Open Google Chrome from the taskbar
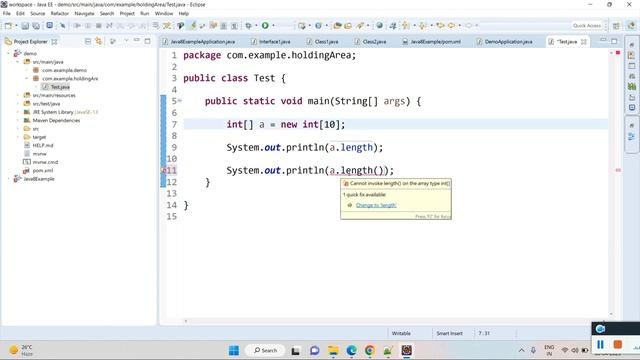Viewport: 640px width, 360px height. coord(370,350)
